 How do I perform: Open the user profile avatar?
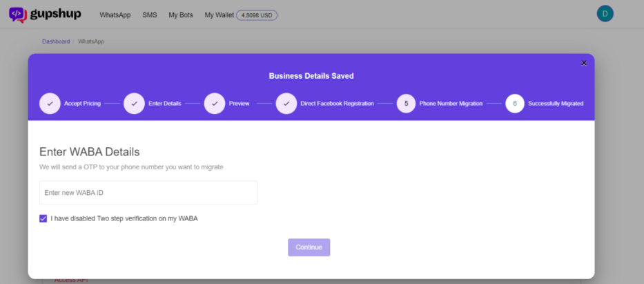pos(605,14)
